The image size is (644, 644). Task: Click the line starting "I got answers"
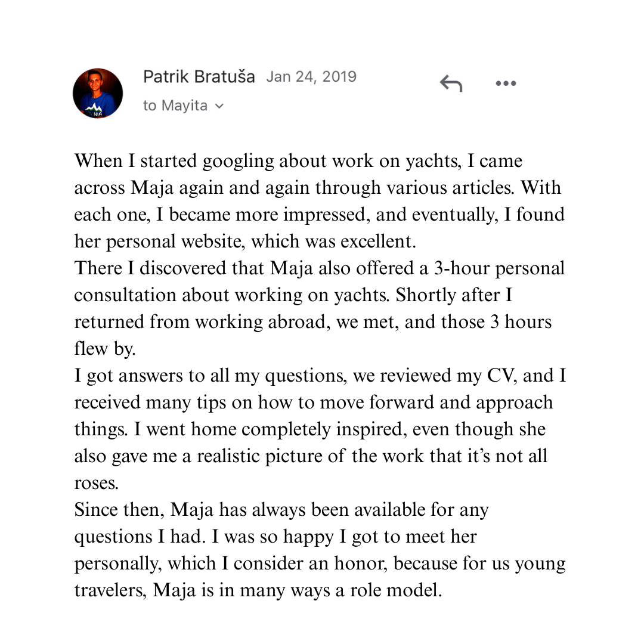320,376
